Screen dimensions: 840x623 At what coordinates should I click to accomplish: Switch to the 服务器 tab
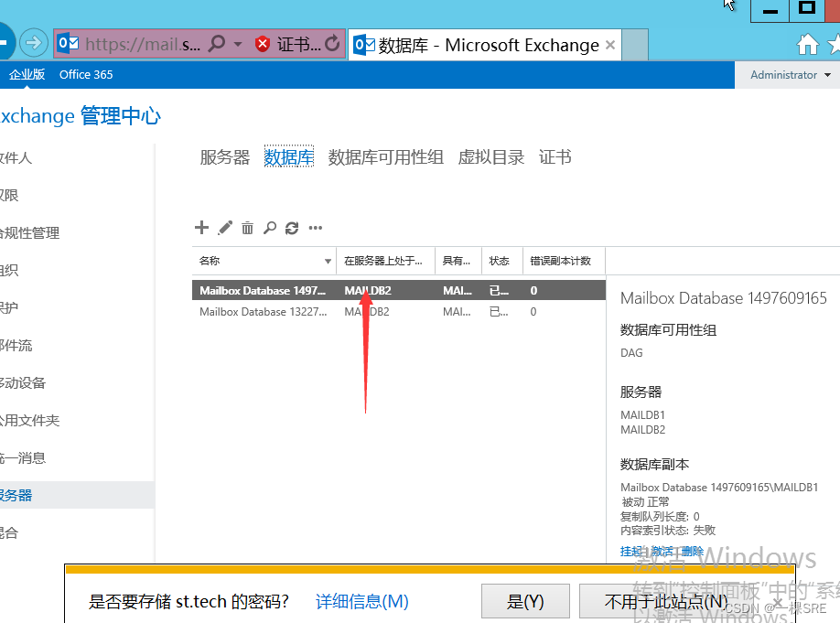[224, 156]
